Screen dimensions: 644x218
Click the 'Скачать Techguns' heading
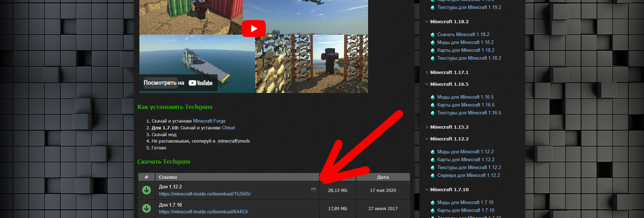(x=164, y=161)
